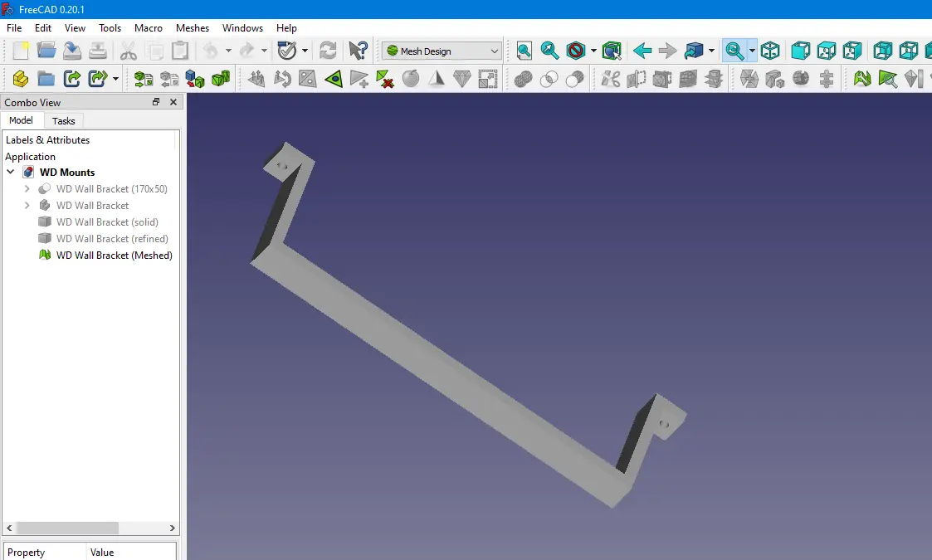Screen dimensions: 932x560
Task: Open the link navigation dropdown arrow
Action: (x=711, y=51)
